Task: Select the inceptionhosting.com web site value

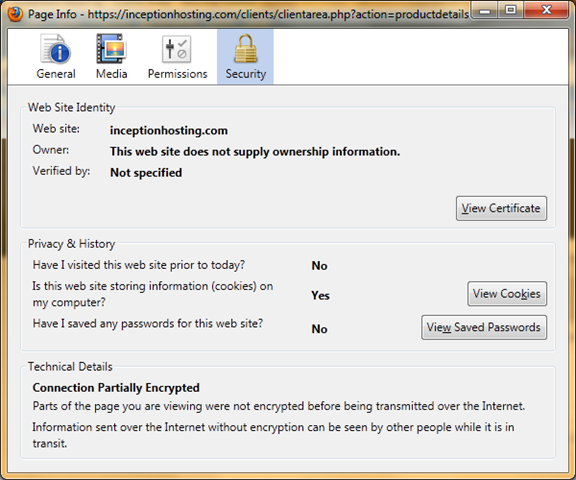Action: pos(169,130)
